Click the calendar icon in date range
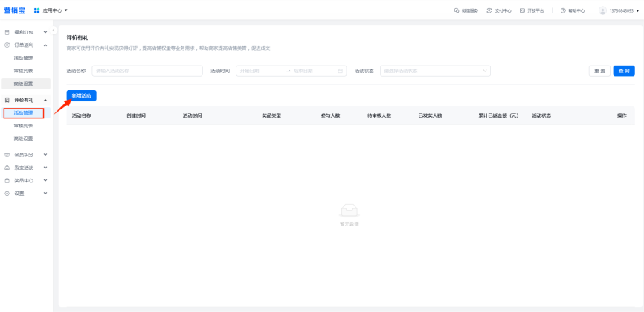Image resolution: width=644 pixels, height=312 pixels. pyautogui.click(x=341, y=71)
